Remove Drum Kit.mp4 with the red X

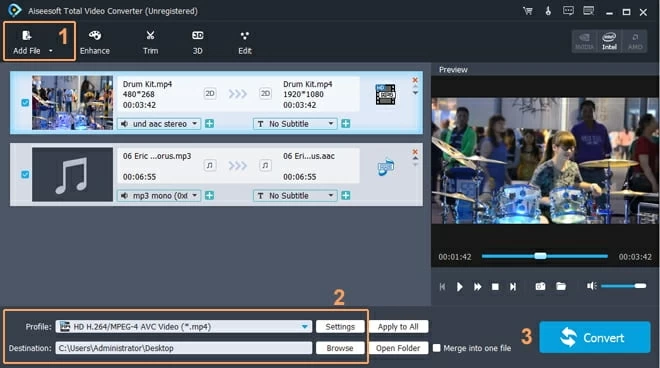pyautogui.click(x=415, y=80)
